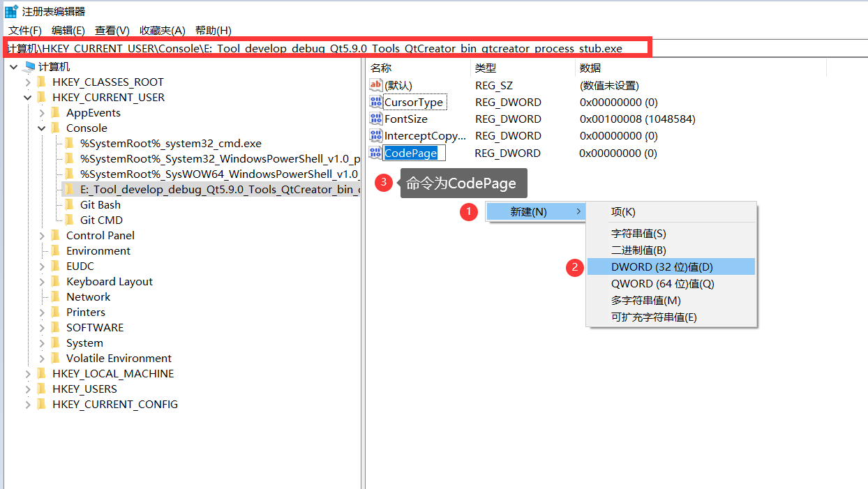Click the CursorType DWORD value icon
The width and height of the screenshot is (868, 489).
(375, 102)
